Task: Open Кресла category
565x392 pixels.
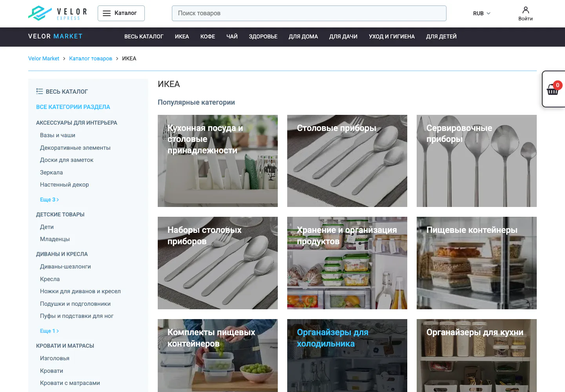Action: pyautogui.click(x=50, y=279)
